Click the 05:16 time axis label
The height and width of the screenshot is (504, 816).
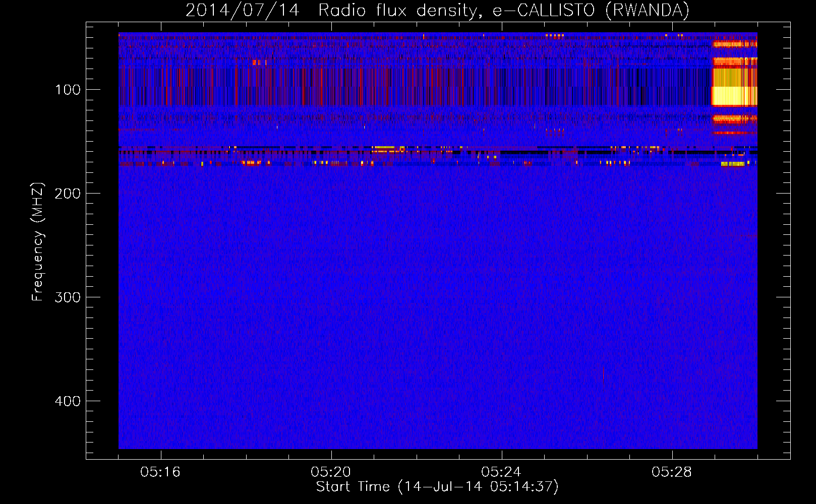point(160,472)
